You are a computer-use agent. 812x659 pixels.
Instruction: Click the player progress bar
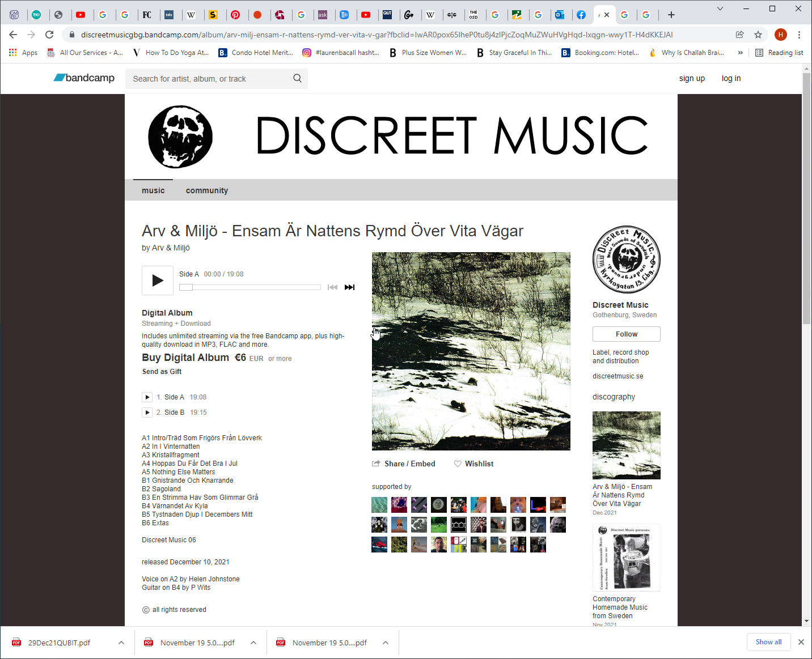click(x=250, y=287)
